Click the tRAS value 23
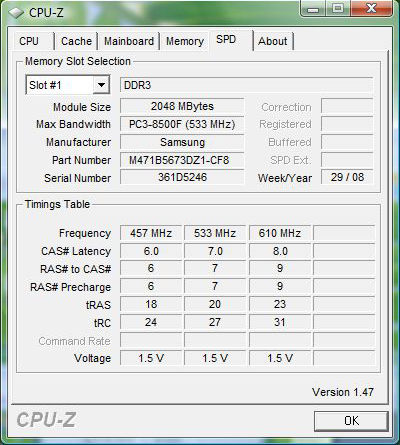Image resolution: width=400 pixels, height=445 pixels. 280,304
